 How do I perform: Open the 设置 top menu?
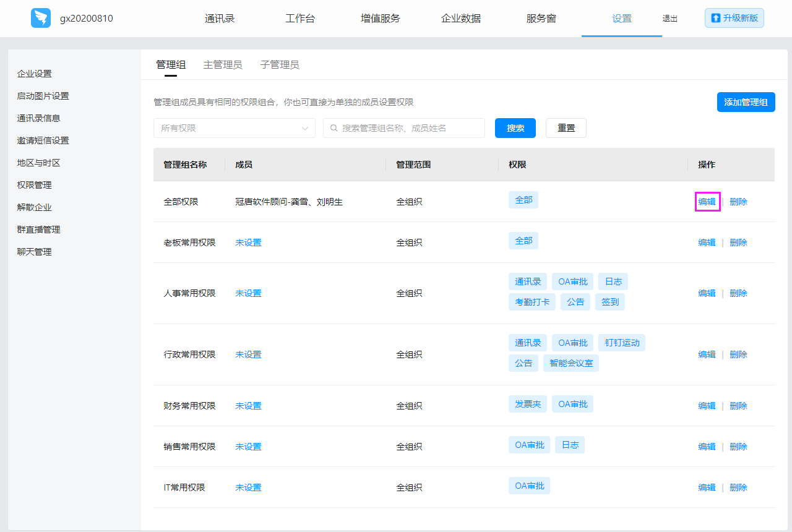[622, 19]
